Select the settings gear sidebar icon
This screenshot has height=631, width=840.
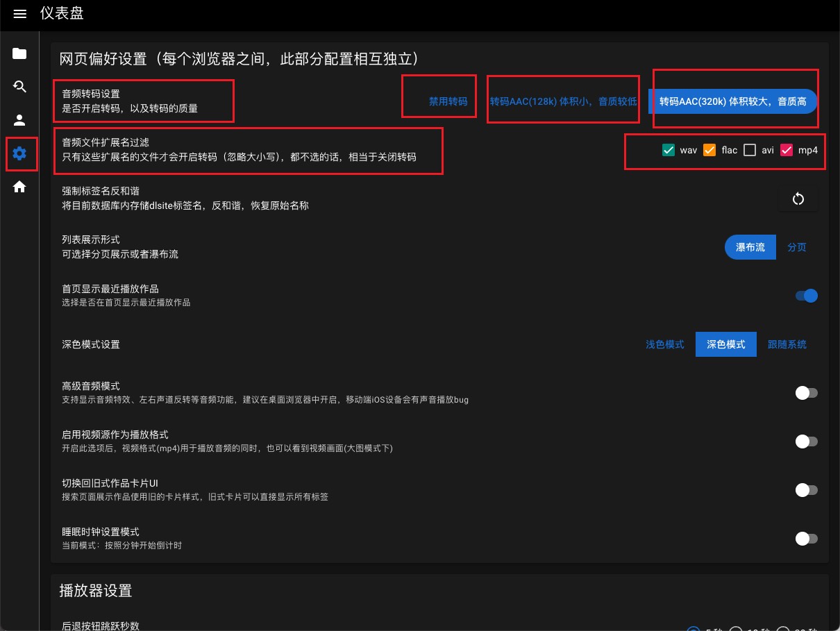pos(19,153)
